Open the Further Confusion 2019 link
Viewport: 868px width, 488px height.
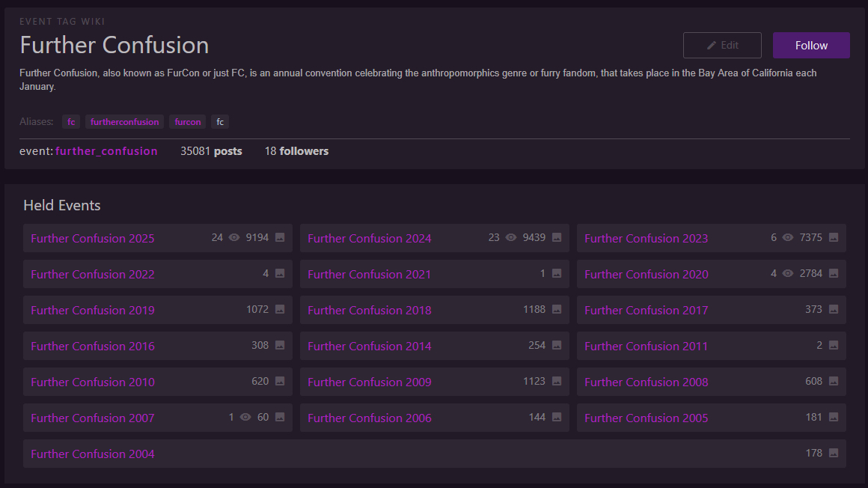(93, 310)
